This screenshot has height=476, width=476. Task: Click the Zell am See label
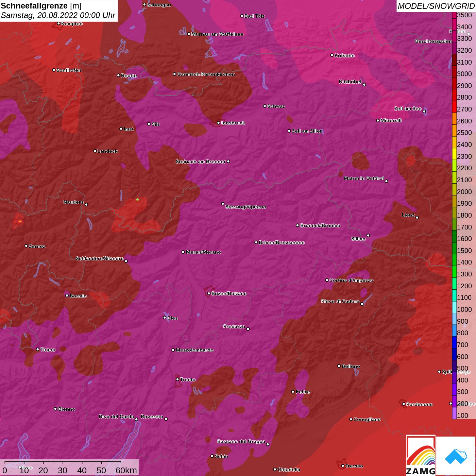click(408, 108)
